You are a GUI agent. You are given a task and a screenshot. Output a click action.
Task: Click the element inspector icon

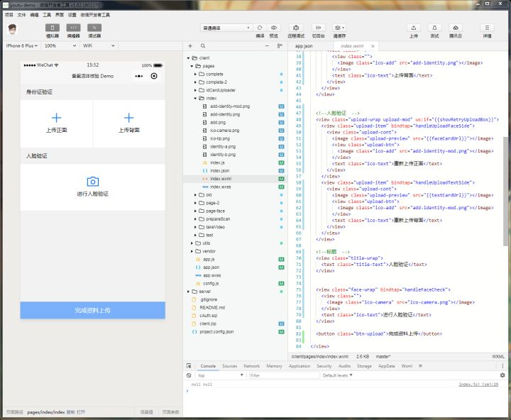(x=189, y=366)
